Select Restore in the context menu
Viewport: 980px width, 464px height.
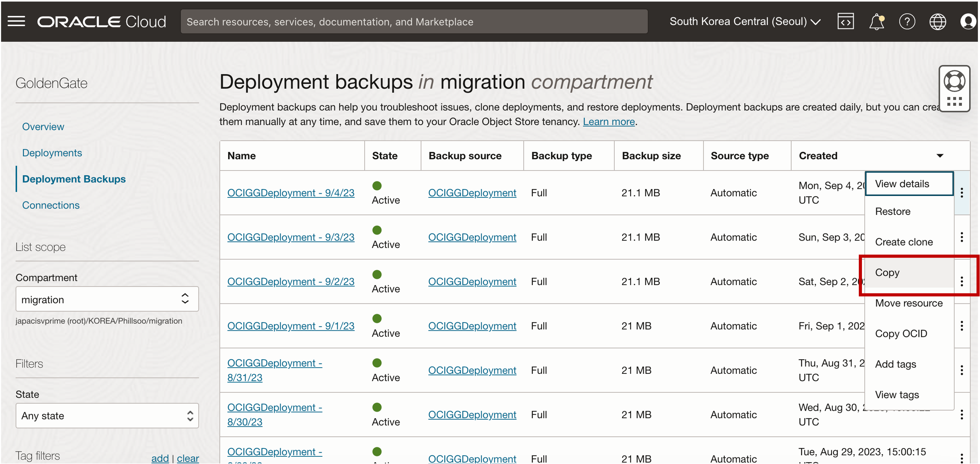click(909, 212)
